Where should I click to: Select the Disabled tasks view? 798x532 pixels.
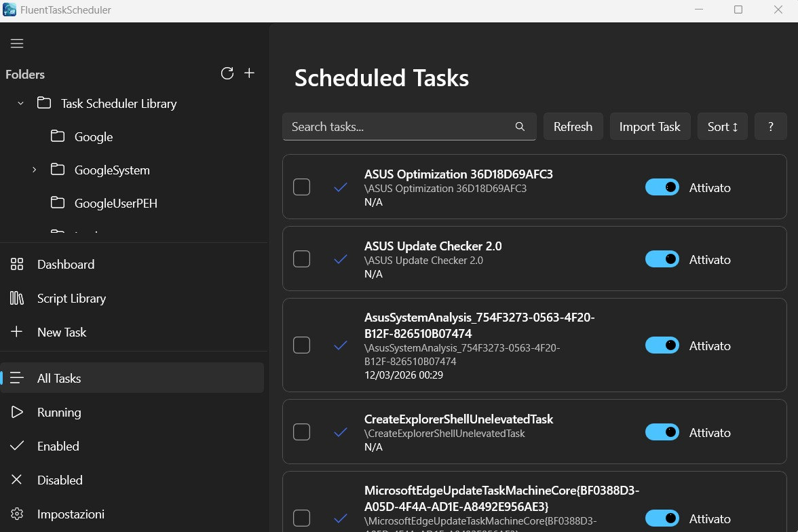60,480
